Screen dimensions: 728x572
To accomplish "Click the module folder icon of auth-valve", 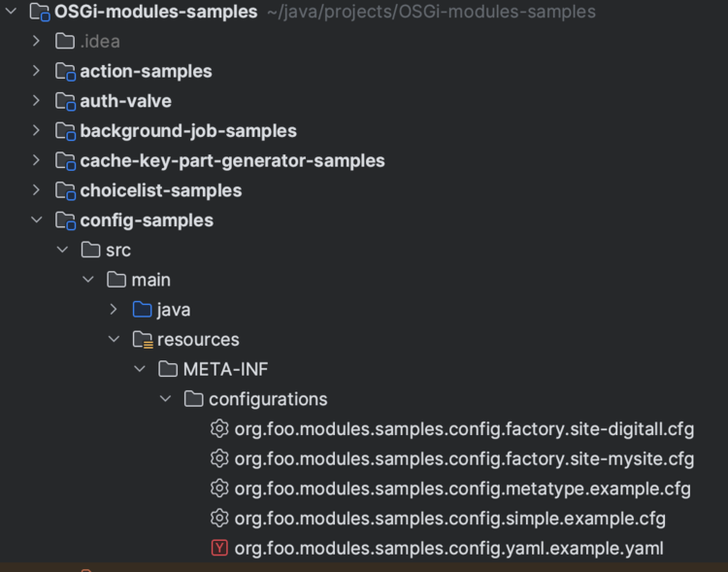I will 65,101.
